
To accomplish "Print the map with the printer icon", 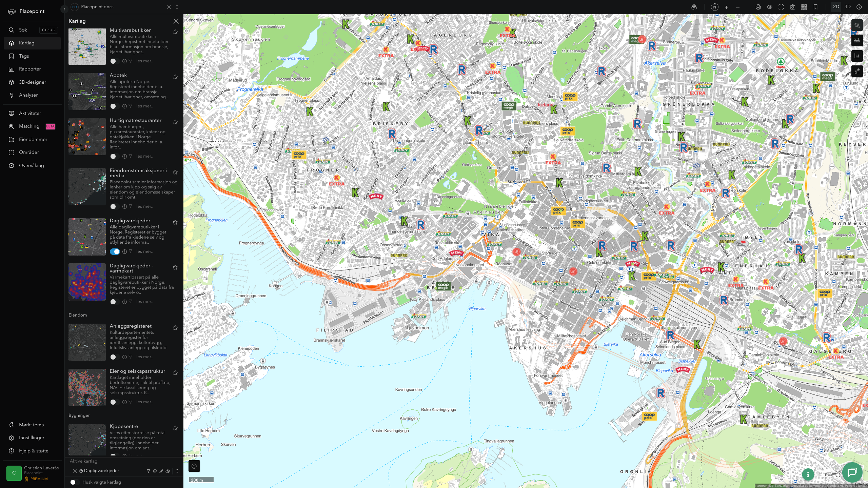I will [758, 7].
